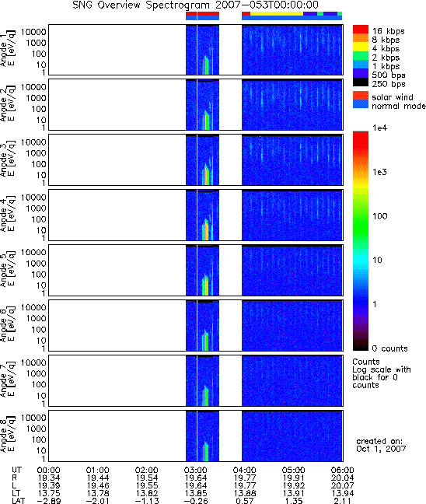Click the yellow 4 kbps legend swatch
426x504 pixels.
361,47
